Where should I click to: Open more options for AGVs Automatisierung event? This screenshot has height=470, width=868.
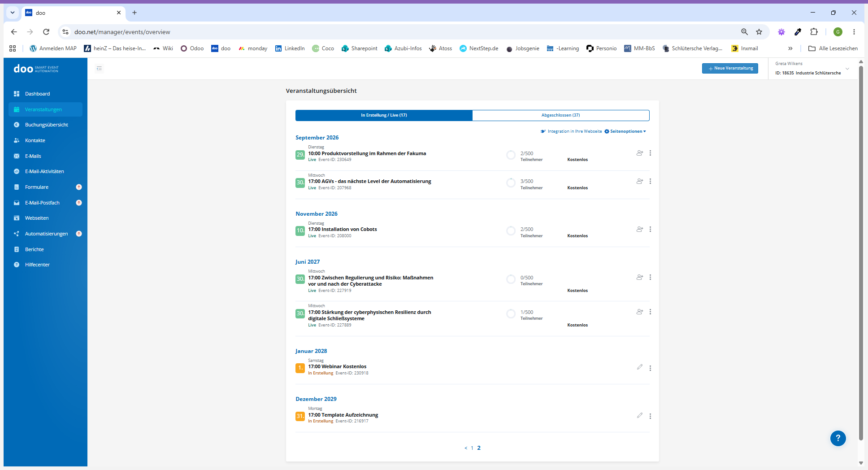(x=650, y=181)
